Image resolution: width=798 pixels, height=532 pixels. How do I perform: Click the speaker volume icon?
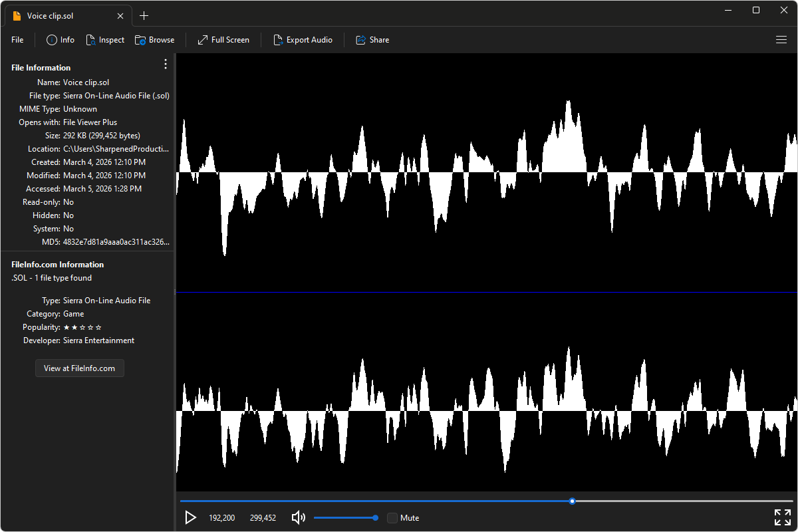(x=299, y=517)
